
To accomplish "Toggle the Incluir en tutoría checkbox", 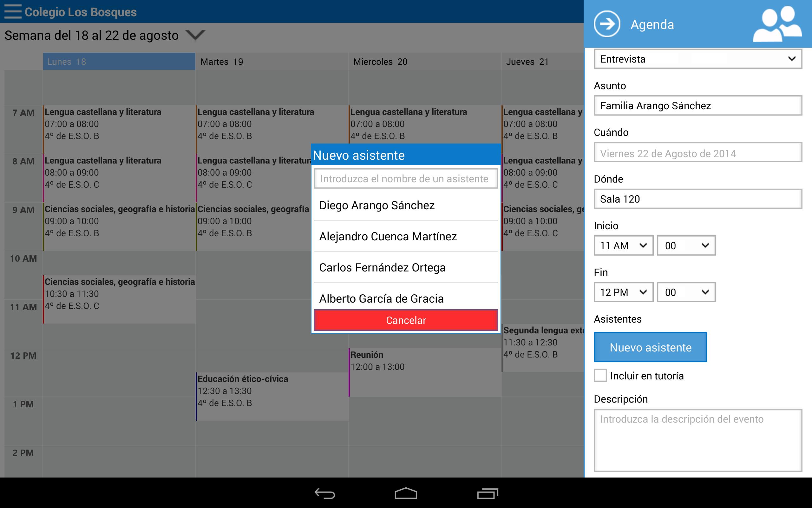I will [600, 375].
